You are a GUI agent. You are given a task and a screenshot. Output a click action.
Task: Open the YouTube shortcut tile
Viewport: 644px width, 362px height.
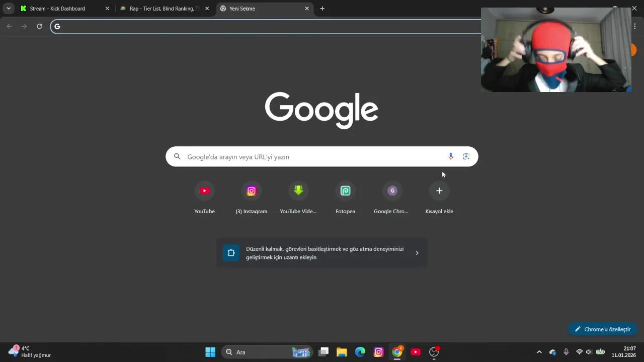(204, 198)
